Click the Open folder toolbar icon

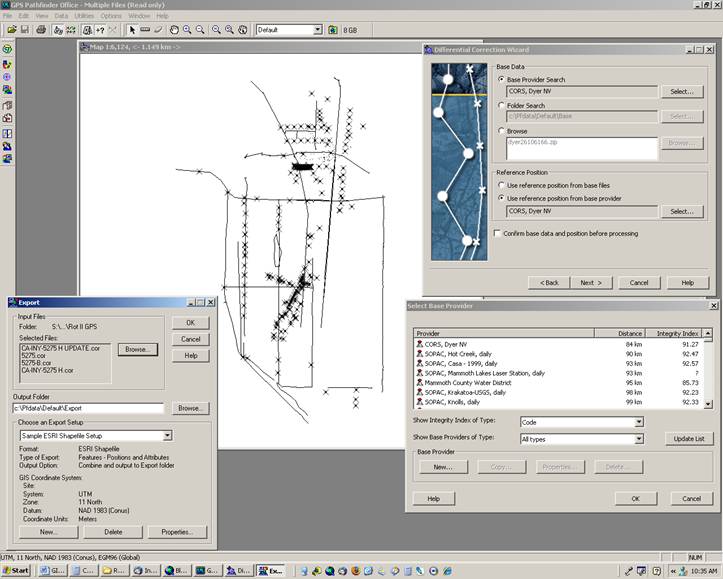click(12, 30)
